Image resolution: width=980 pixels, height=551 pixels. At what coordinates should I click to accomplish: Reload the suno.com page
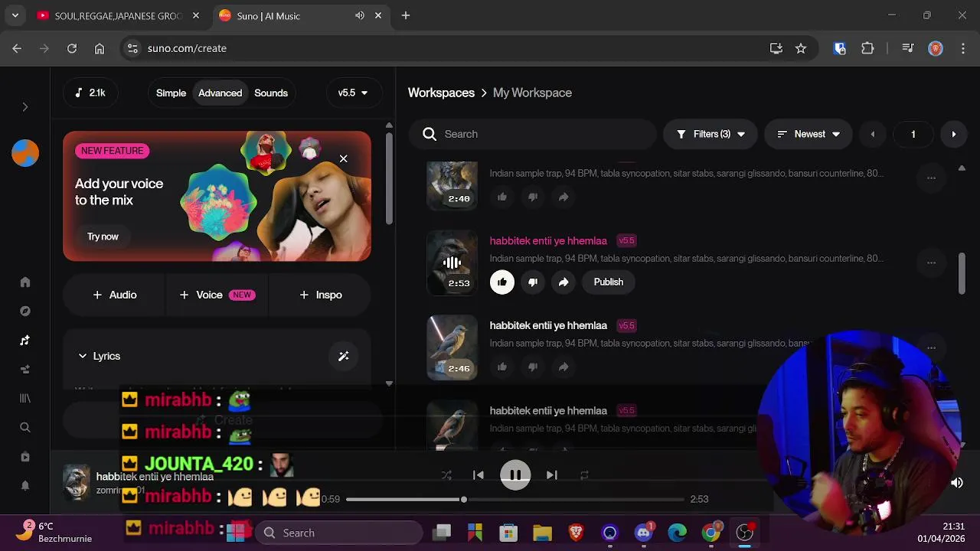[x=72, y=48]
